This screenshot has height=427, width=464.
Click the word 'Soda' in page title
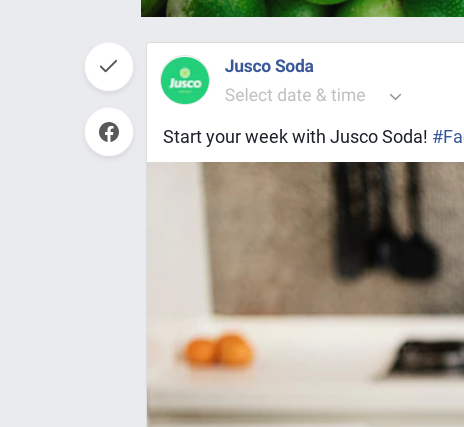294,66
